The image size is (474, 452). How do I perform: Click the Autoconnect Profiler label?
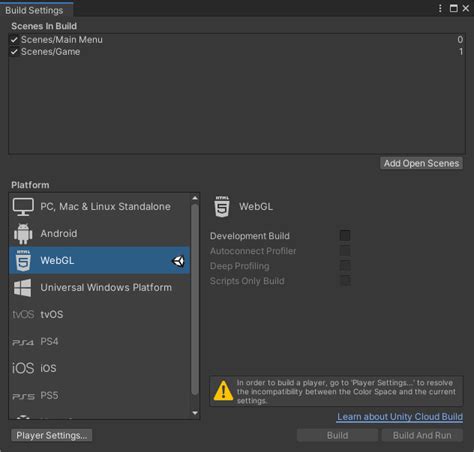[x=253, y=251]
